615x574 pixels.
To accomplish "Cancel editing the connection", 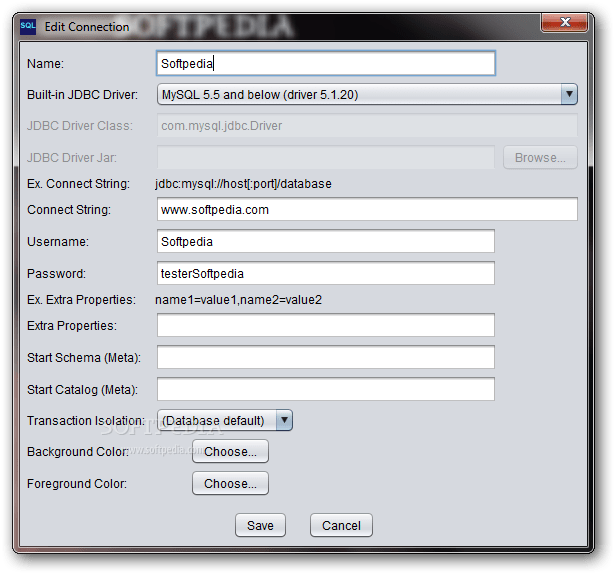I will [x=341, y=525].
